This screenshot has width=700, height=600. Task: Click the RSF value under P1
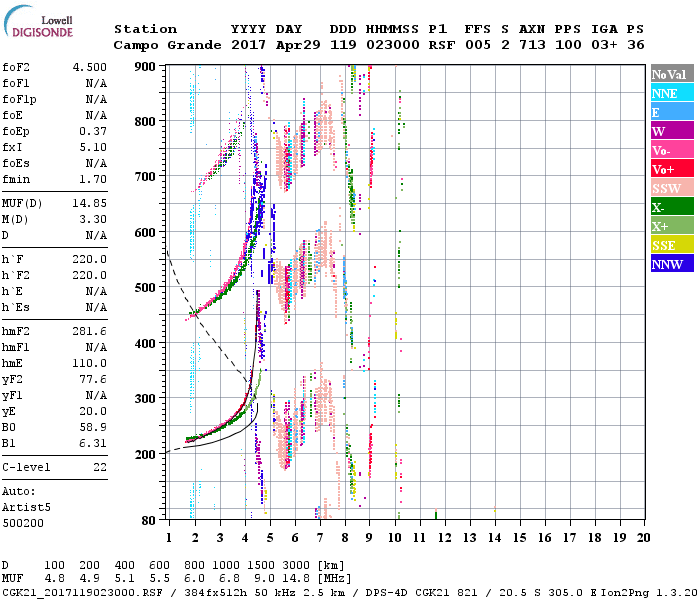point(442,45)
